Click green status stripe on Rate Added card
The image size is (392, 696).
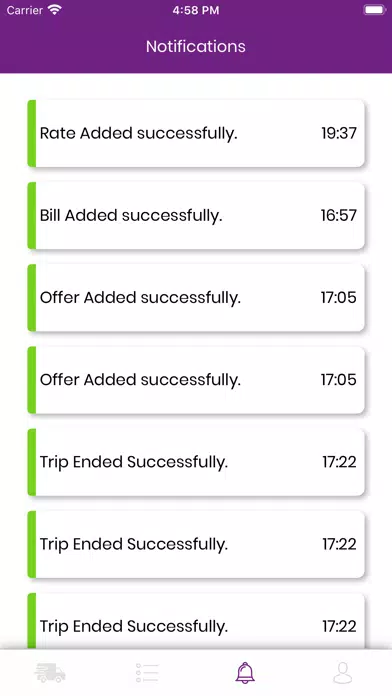pos(32,133)
